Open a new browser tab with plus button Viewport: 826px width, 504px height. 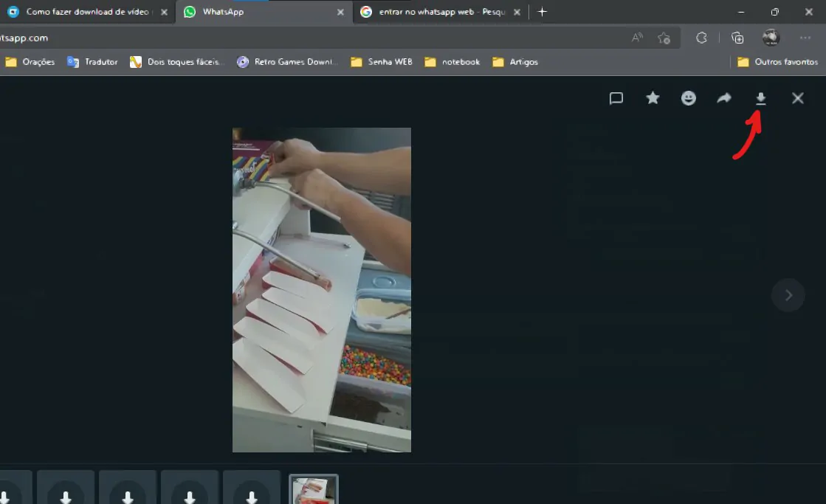(542, 12)
